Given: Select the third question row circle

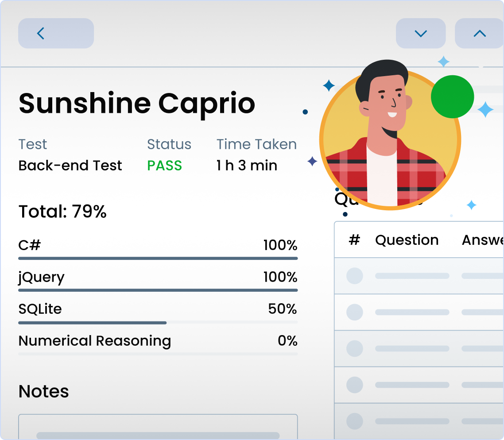Looking at the screenshot, I should click(354, 348).
